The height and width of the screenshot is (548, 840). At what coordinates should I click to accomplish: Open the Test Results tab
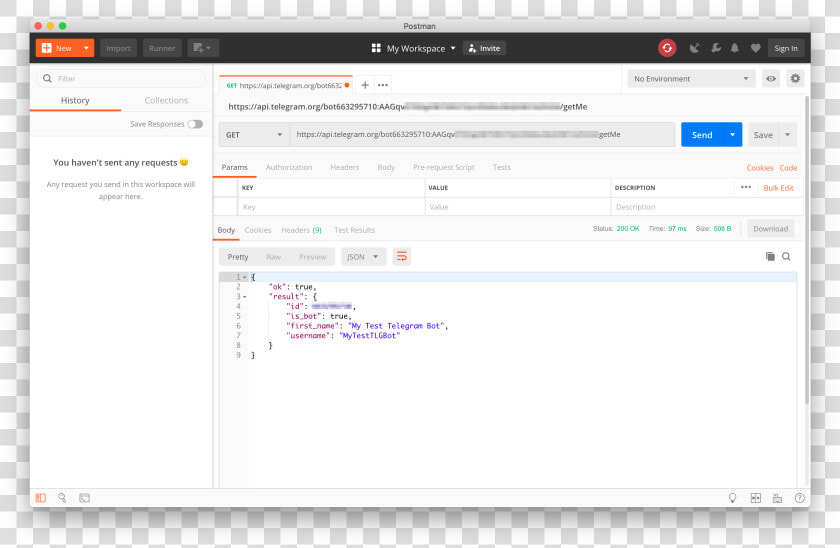point(354,230)
